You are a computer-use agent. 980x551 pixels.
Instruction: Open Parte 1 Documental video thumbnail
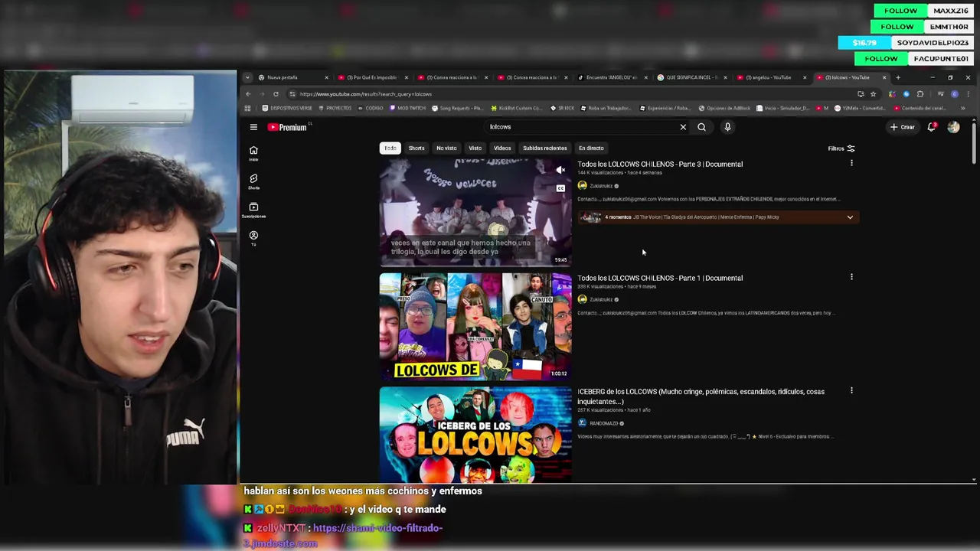(475, 326)
